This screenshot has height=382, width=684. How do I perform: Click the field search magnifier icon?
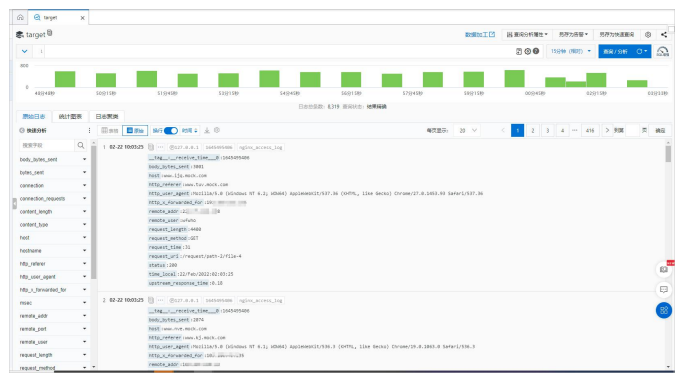coord(81,145)
